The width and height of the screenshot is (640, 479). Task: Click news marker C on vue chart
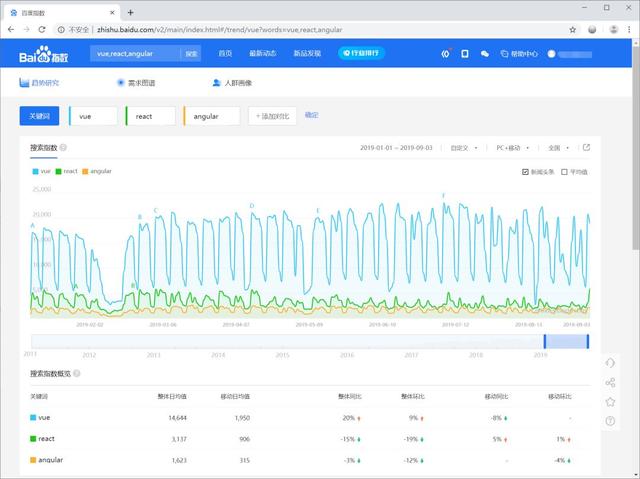(x=156, y=211)
